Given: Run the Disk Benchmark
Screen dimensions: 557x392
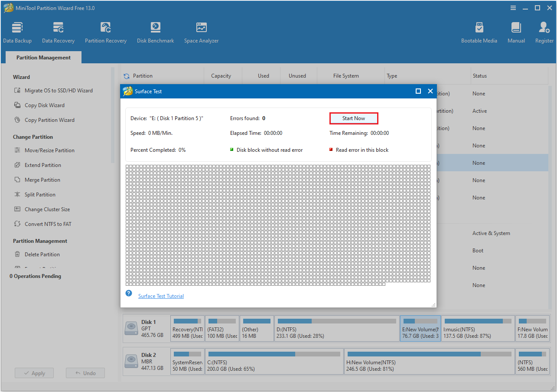Looking at the screenshot, I should click(x=155, y=31).
